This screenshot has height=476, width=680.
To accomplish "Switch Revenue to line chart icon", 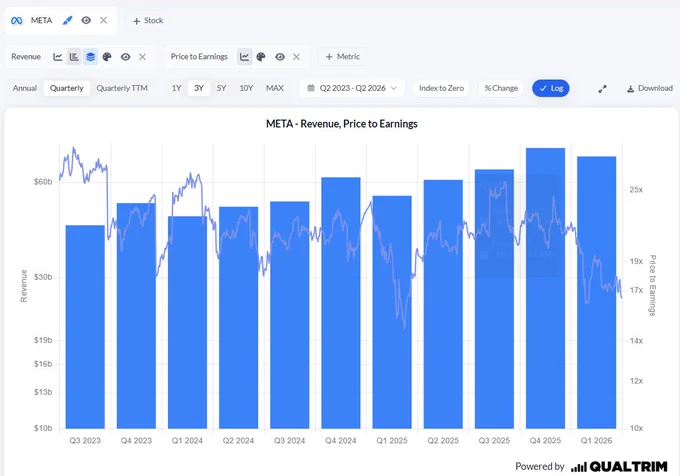I will click(58, 57).
